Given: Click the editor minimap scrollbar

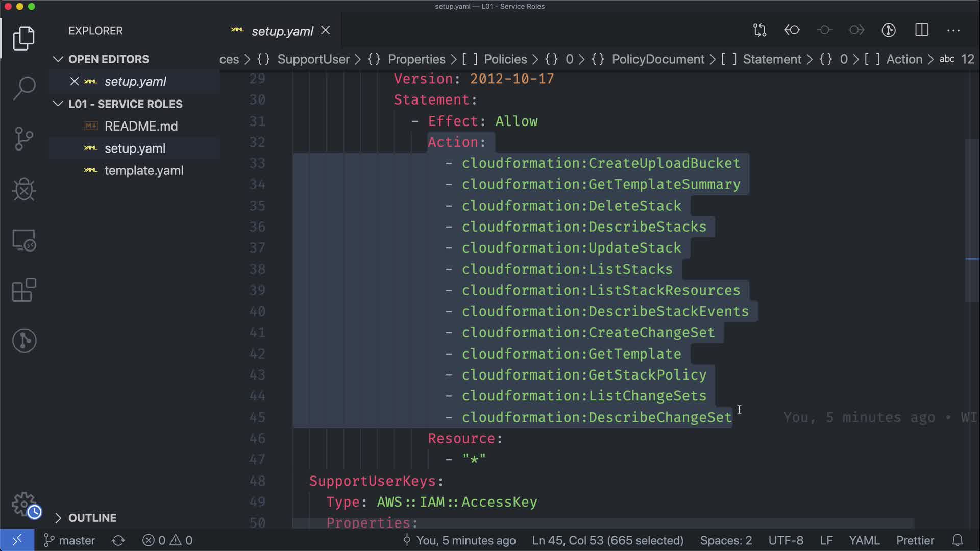Looking at the screenshot, I should (972, 219).
